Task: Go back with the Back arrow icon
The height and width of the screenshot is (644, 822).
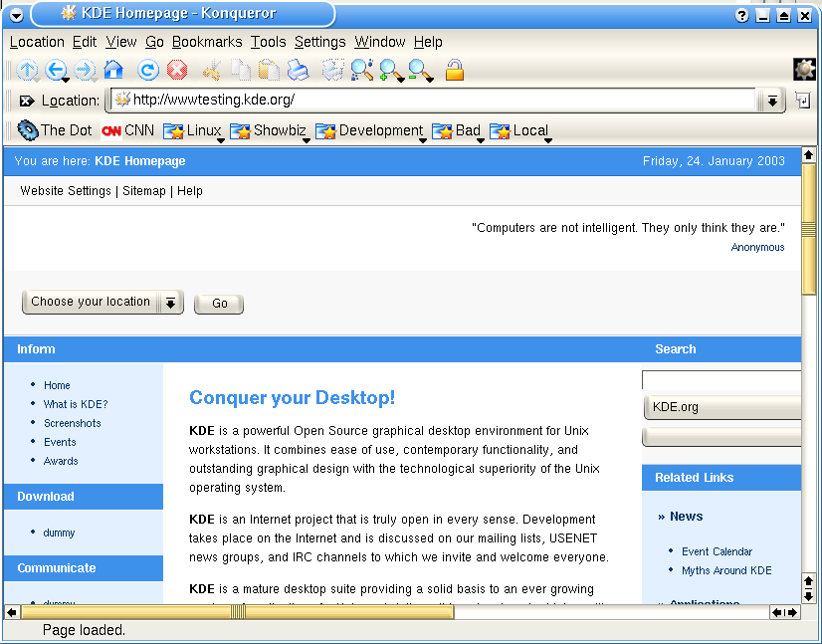Action: point(55,70)
